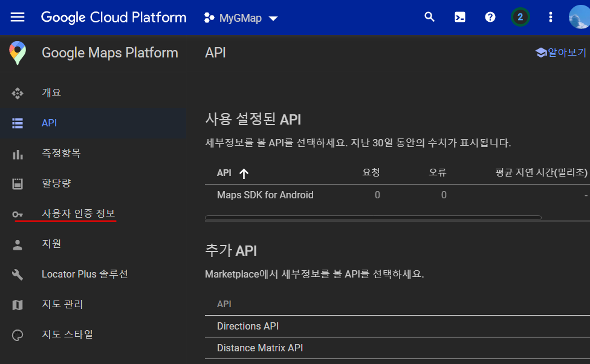Click the Google Cloud Platform logo text
590x364 pixels.
114,18
